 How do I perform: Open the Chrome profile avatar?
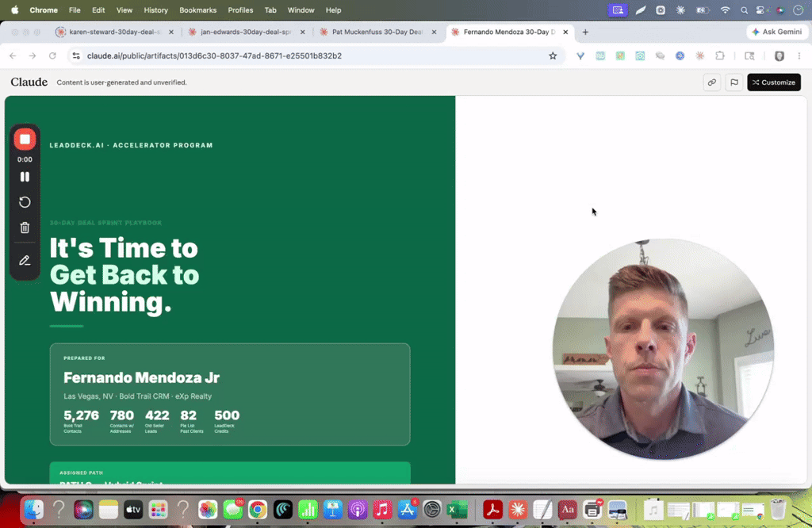779,56
